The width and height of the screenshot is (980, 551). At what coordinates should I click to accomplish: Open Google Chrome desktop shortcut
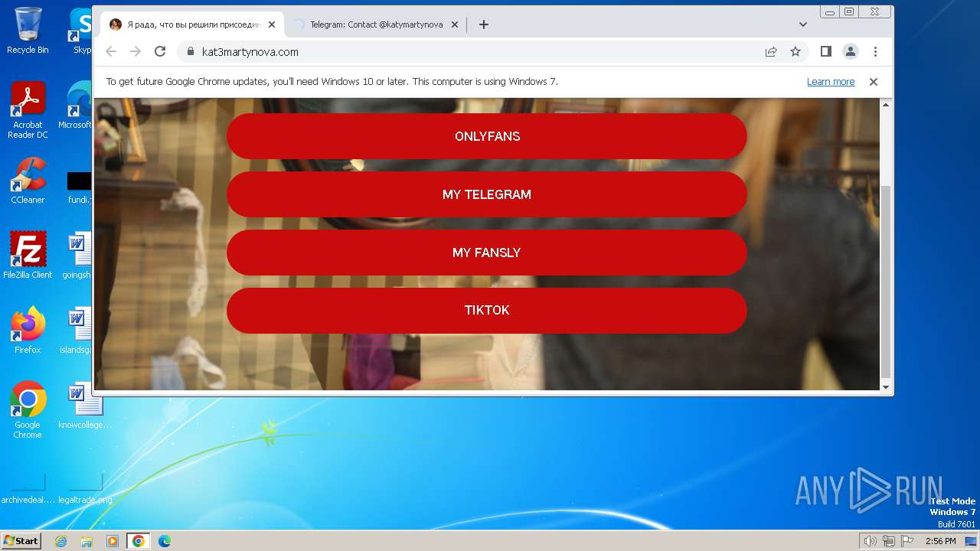pyautogui.click(x=28, y=410)
